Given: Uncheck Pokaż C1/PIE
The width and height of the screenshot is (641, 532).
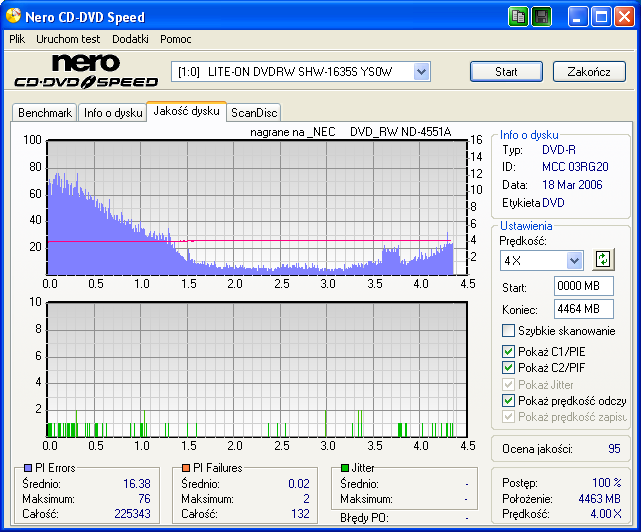Looking at the screenshot, I should coord(508,352).
